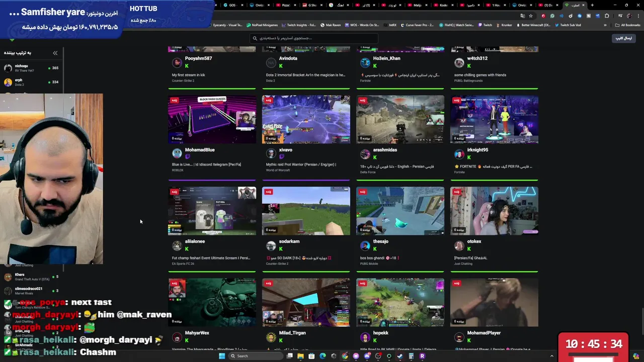
Task: Click arashmidas streamer name link
Action: pyautogui.click(x=385, y=150)
